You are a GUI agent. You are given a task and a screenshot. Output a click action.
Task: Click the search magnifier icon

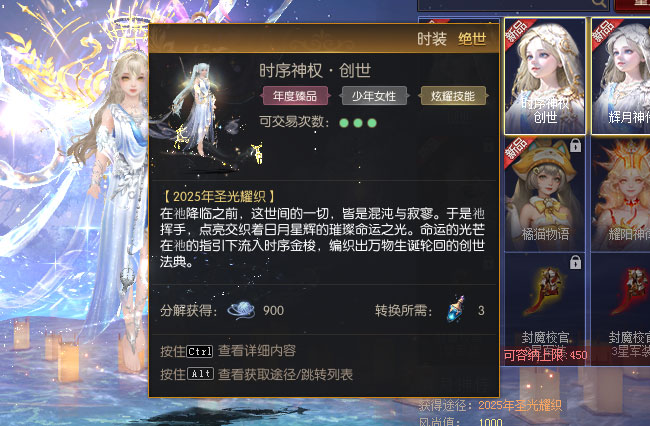599,4
